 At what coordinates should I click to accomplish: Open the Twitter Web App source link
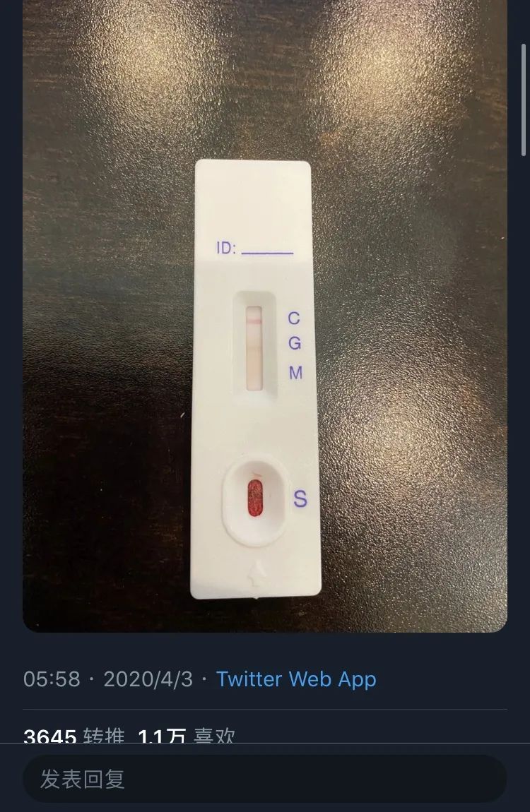296,679
